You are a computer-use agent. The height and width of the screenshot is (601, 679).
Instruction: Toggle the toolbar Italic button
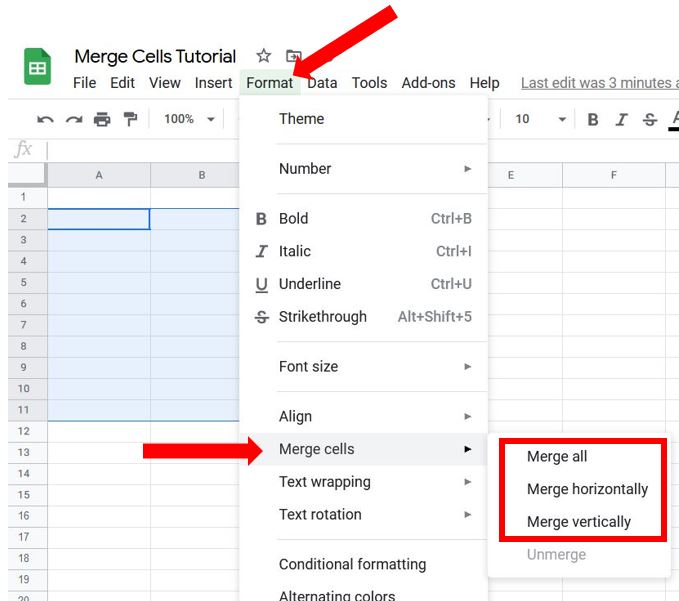(x=621, y=119)
